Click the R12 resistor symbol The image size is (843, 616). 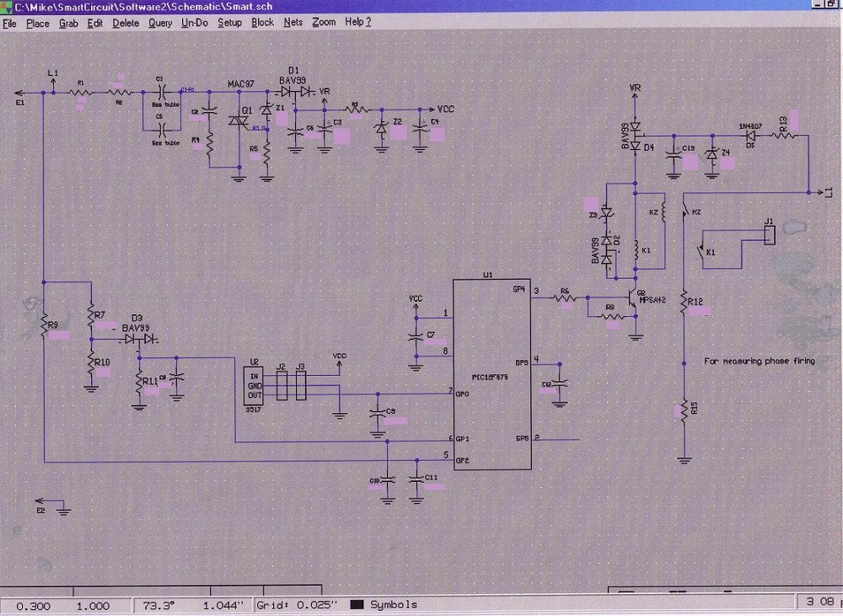[x=685, y=303]
